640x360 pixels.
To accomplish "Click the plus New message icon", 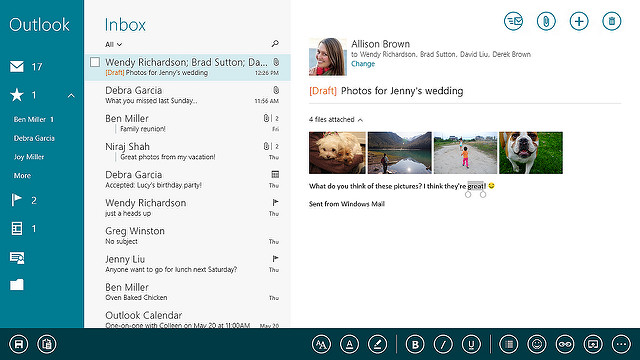I will 579,21.
